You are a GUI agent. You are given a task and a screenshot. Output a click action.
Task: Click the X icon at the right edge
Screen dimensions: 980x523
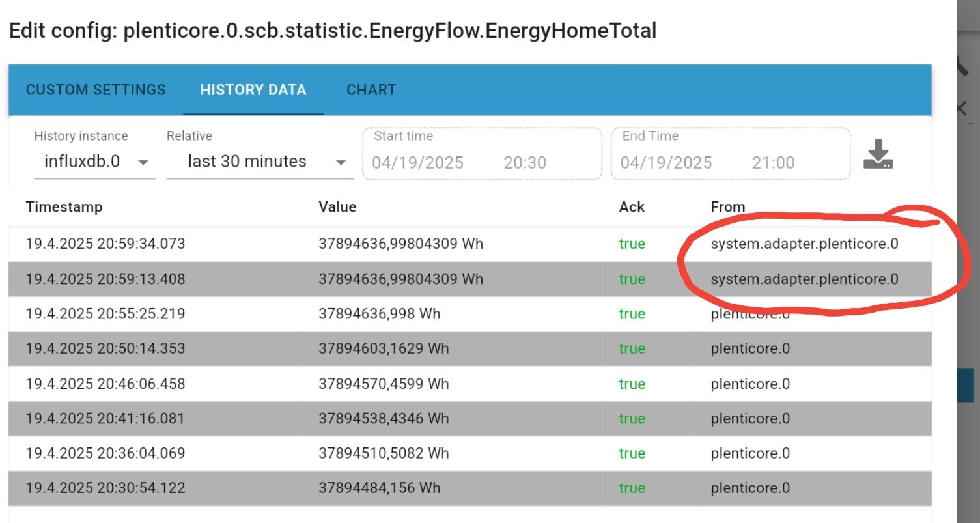(962, 108)
